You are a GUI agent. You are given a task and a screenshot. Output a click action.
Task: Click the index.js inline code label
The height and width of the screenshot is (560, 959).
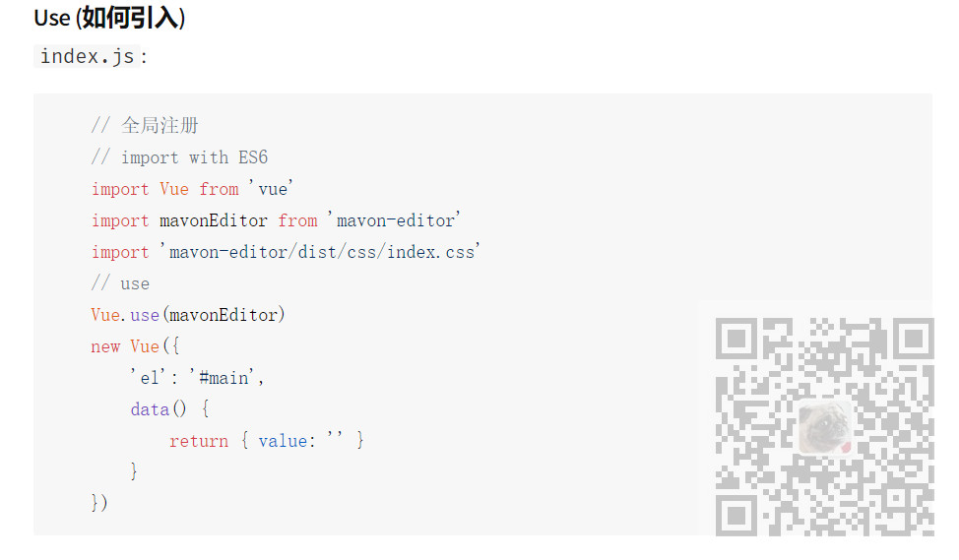point(87,56)
